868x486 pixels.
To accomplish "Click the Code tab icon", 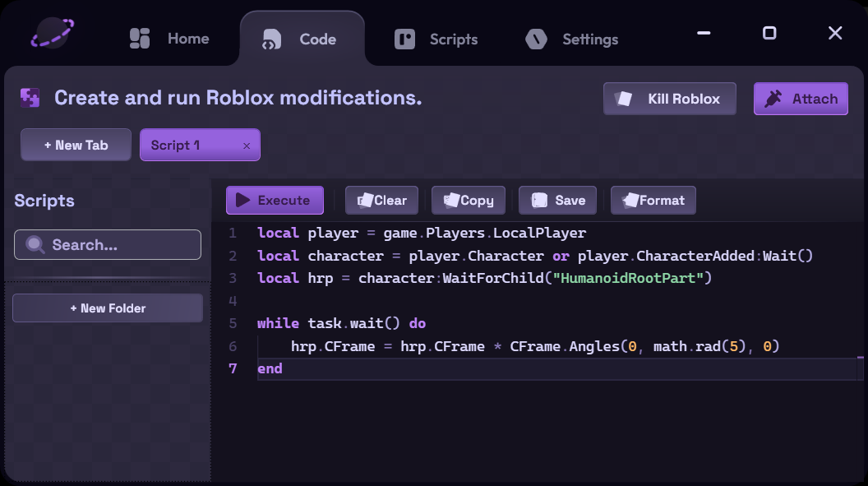I will pos(272,39).
